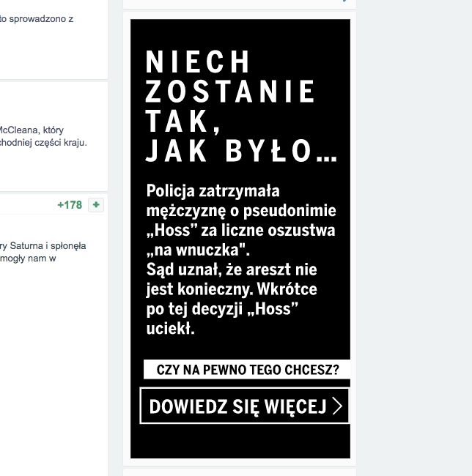The width and height of the screenshot is (472, 476).
Task: Click the Policja zatrzymała text line
Action: [x=213, y=191]
